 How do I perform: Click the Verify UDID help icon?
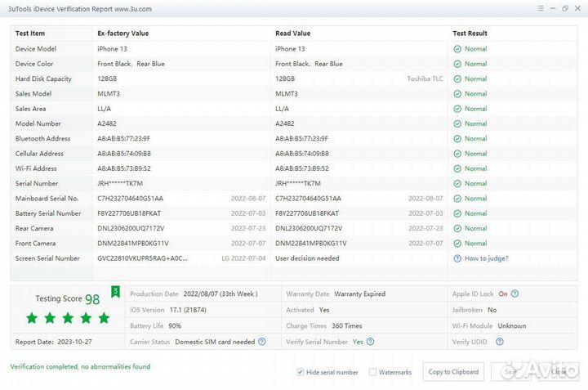[500, 342]
